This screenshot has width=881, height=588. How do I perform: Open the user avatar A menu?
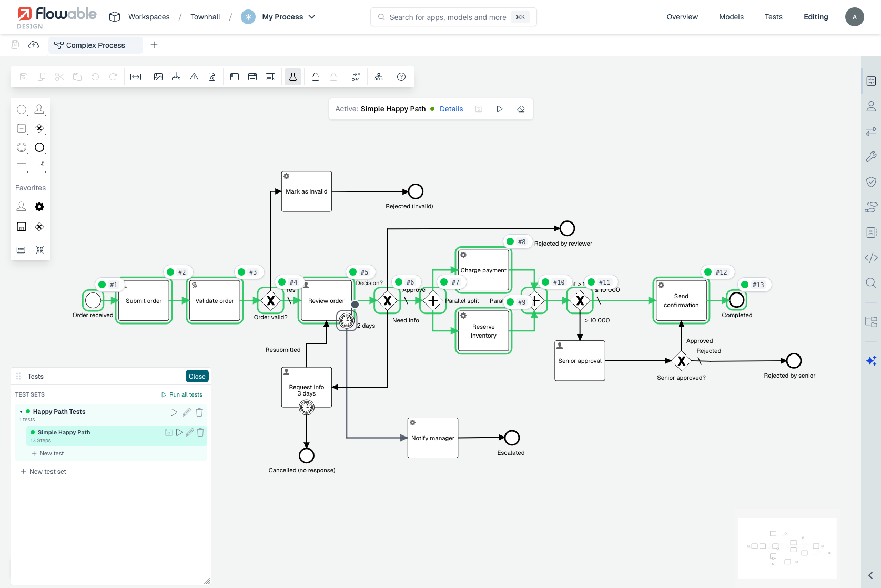point(854,17)
